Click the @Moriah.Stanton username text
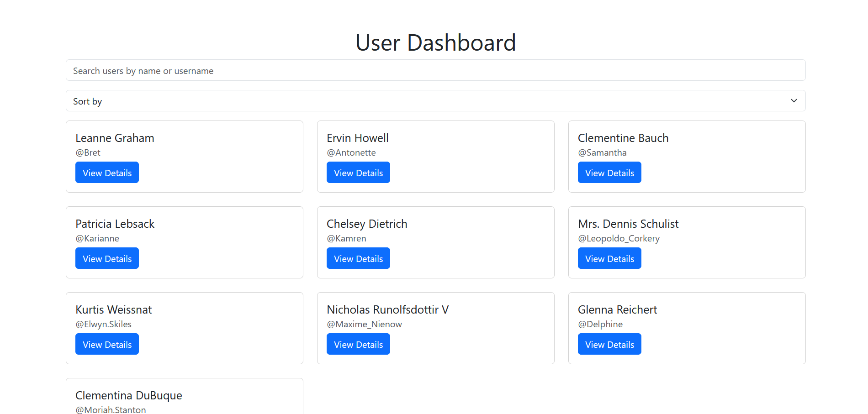 pos(111,409)
